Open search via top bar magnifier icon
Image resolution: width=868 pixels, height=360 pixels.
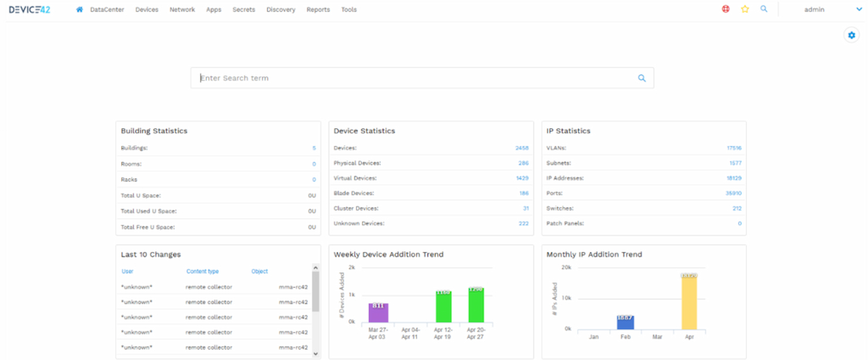[764, 9]
